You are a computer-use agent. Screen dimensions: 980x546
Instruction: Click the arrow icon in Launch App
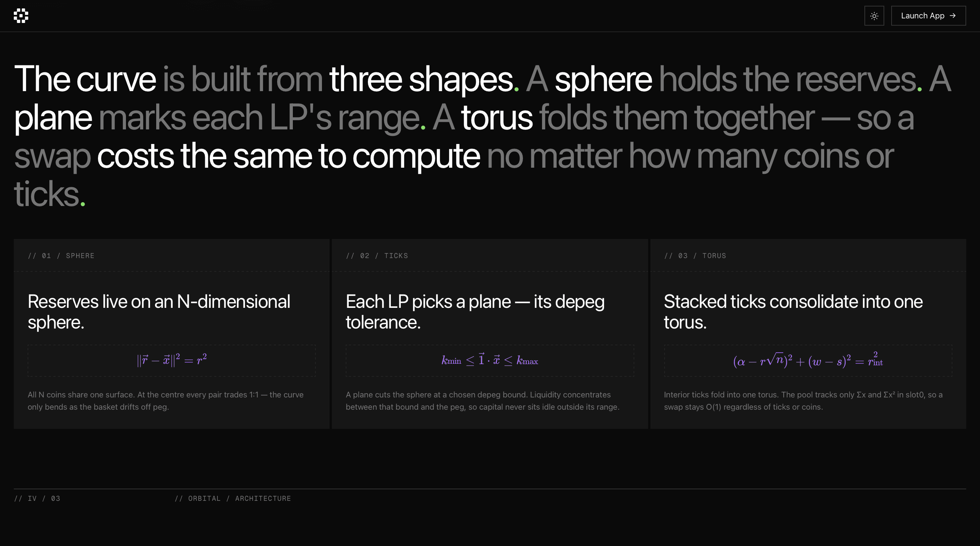pos(953,16)
